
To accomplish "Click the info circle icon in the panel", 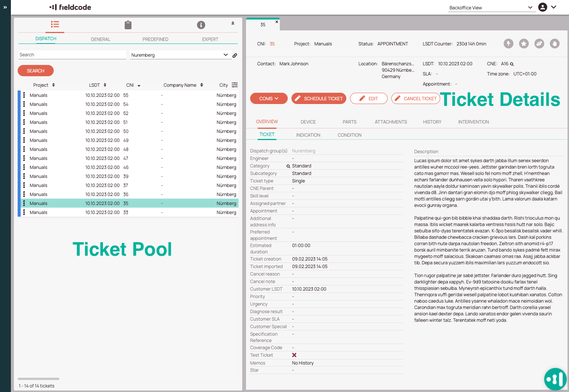I will (x=201, y=25).
